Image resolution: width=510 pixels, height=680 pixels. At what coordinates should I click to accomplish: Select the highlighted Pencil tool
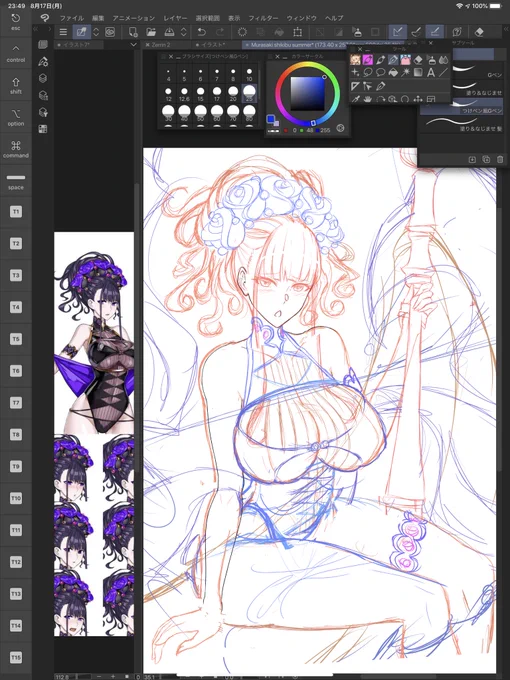coord(393,60)
